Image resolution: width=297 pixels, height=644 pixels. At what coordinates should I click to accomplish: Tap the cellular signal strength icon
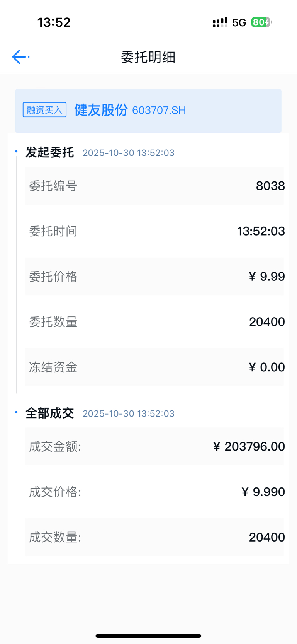[x=220, y=22]
